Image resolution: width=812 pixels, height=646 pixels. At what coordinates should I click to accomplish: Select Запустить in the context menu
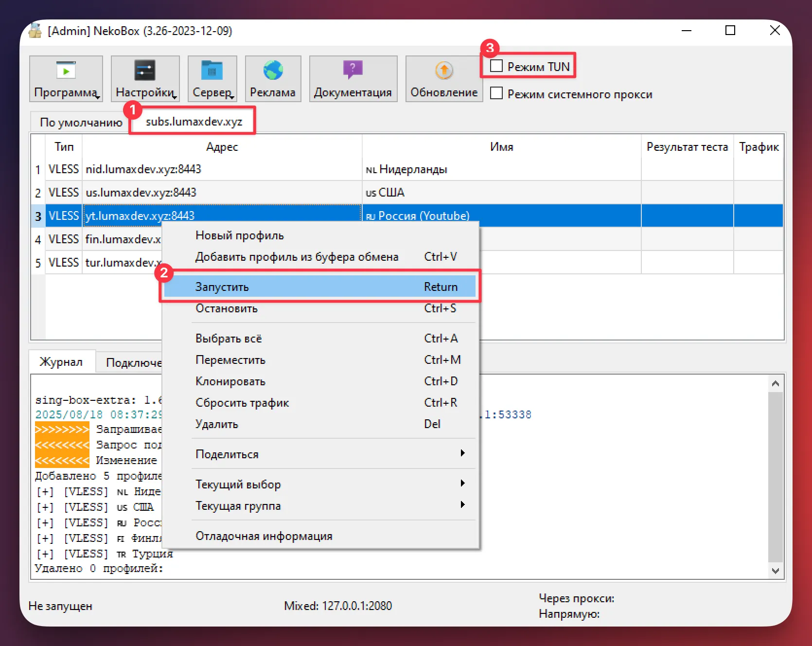[320, 287]
